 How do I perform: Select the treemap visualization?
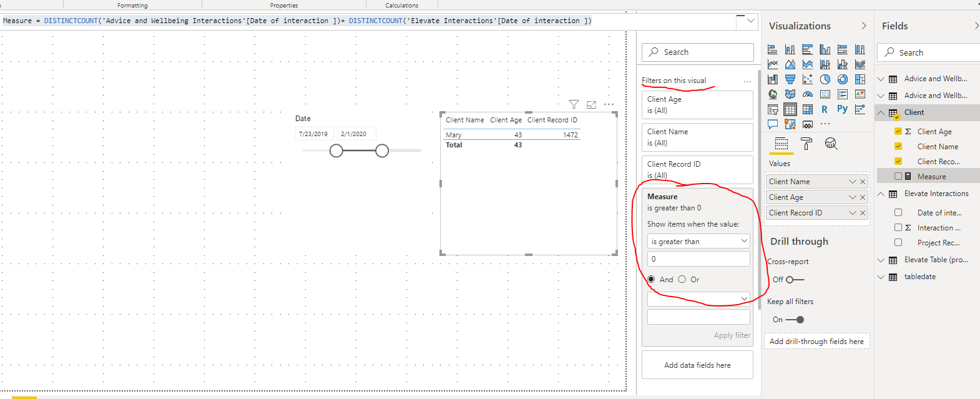pyautogui.click(x=860, y=79)
